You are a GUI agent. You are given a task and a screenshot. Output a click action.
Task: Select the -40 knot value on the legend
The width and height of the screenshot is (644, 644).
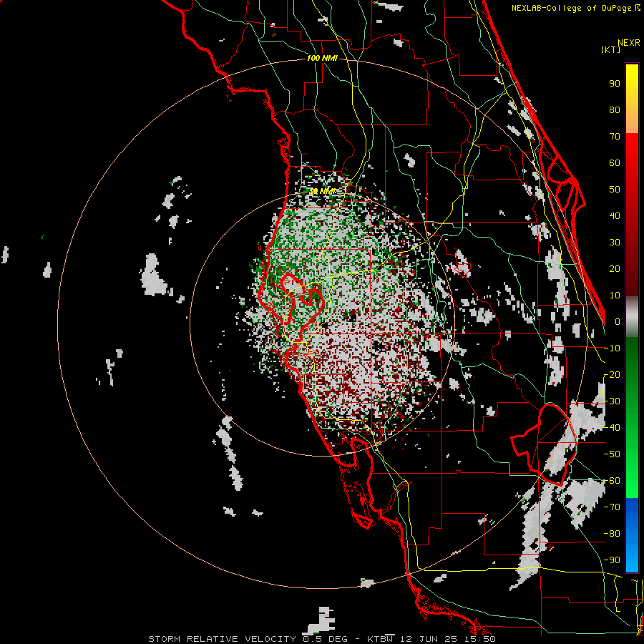coord(612,428)
